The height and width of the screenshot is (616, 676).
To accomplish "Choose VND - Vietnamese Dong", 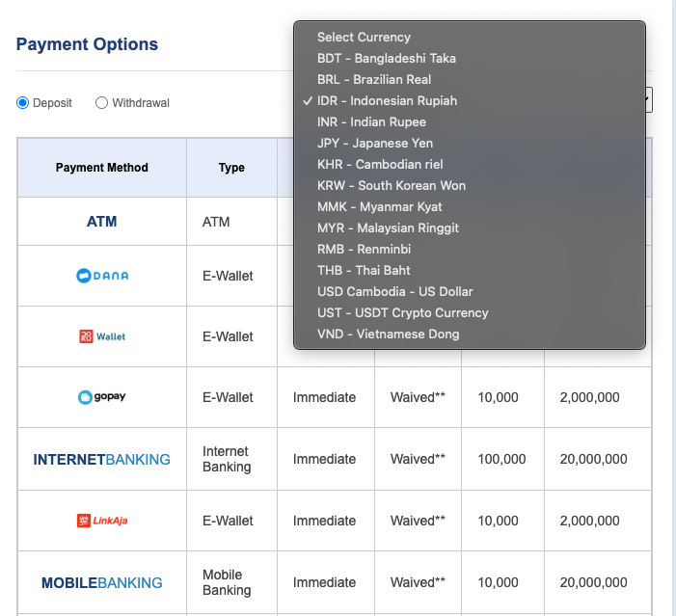I will point(388,335).
